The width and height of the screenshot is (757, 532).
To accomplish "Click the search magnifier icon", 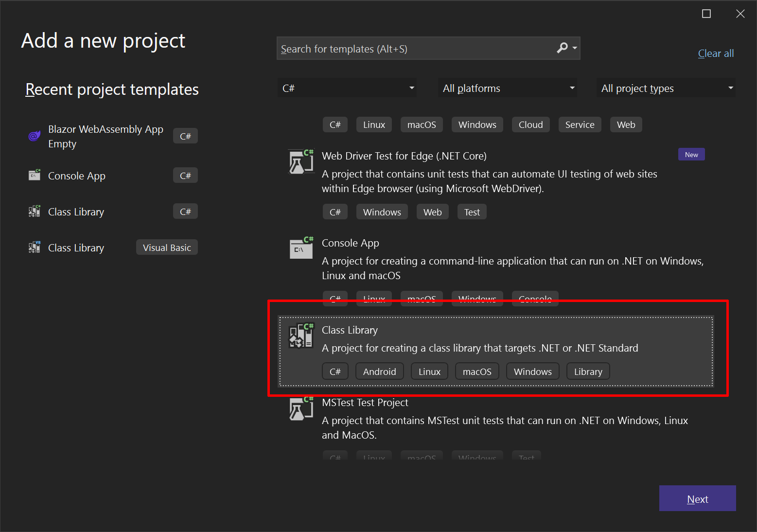I will tap(563, 48).
